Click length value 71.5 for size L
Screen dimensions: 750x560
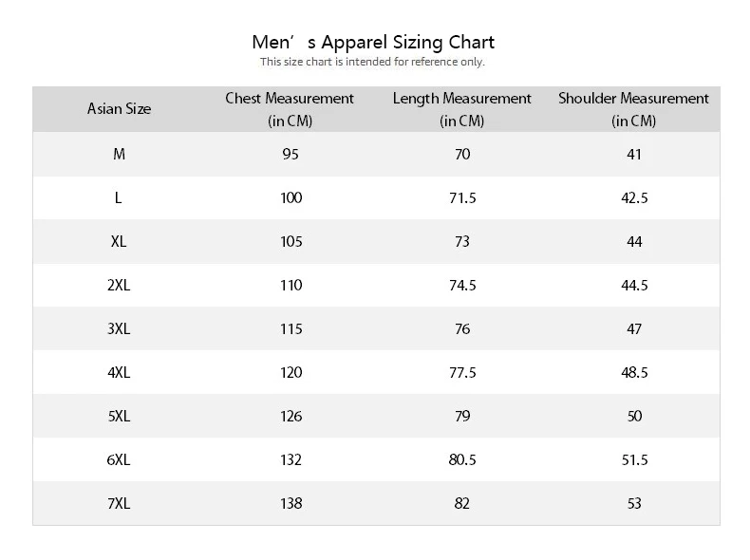(x=461, y=197)
